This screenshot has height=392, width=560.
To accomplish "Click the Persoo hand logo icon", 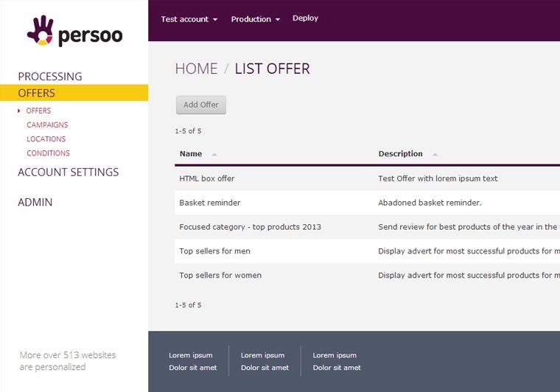I will point(41,30).
